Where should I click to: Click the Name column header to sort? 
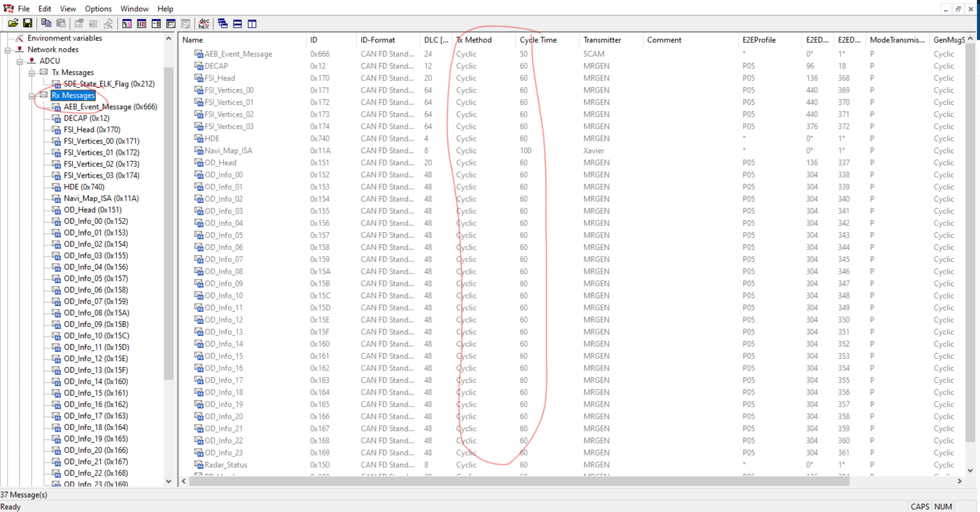click(x=192, y=40)
